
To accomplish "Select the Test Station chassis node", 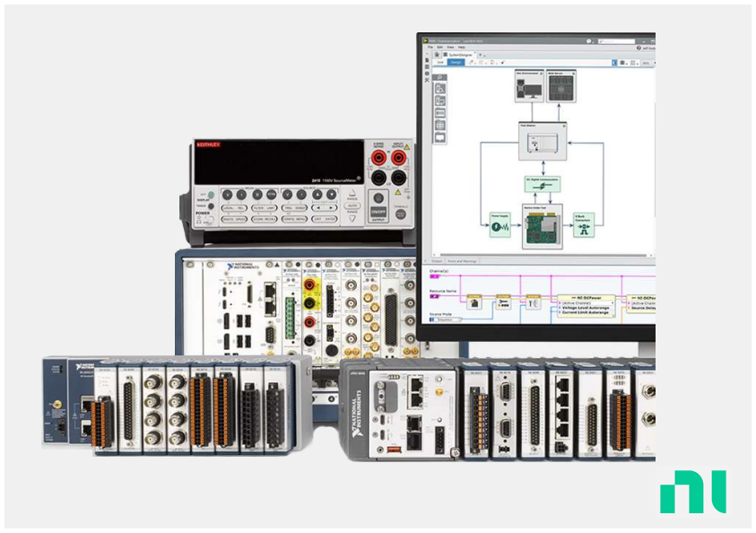I will [x=543, y=141].
